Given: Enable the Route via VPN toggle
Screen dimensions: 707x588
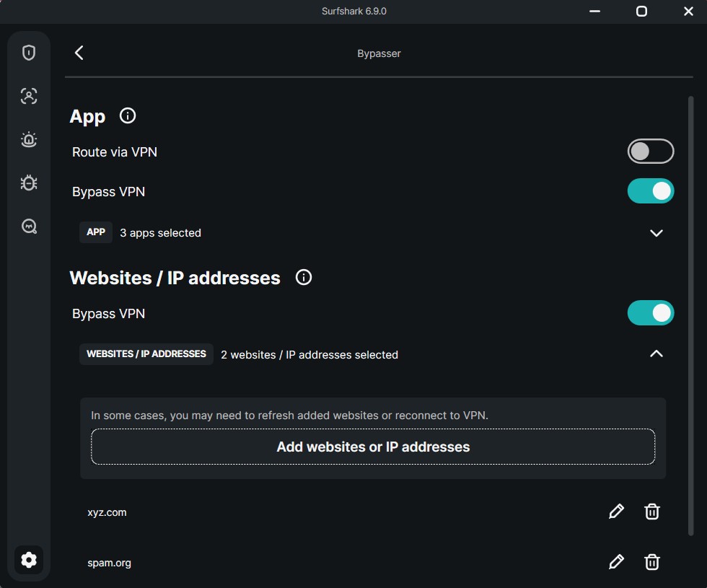Looking at the screenshot, I should [651, 152].
